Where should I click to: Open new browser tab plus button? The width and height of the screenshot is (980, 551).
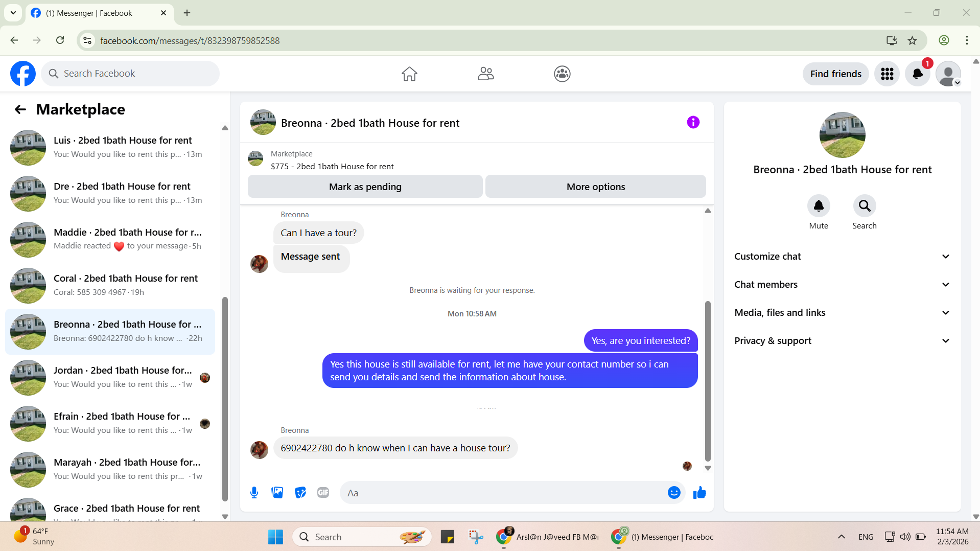coord(187,13)
